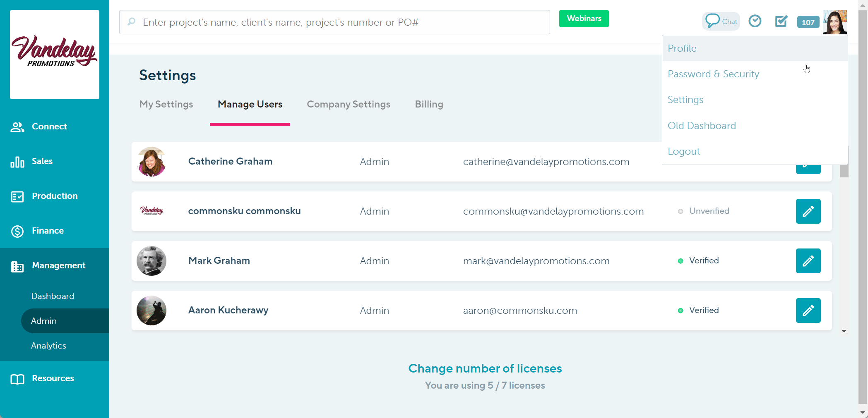
Task: Switch to the Billing tab
Action: point(429,104)
